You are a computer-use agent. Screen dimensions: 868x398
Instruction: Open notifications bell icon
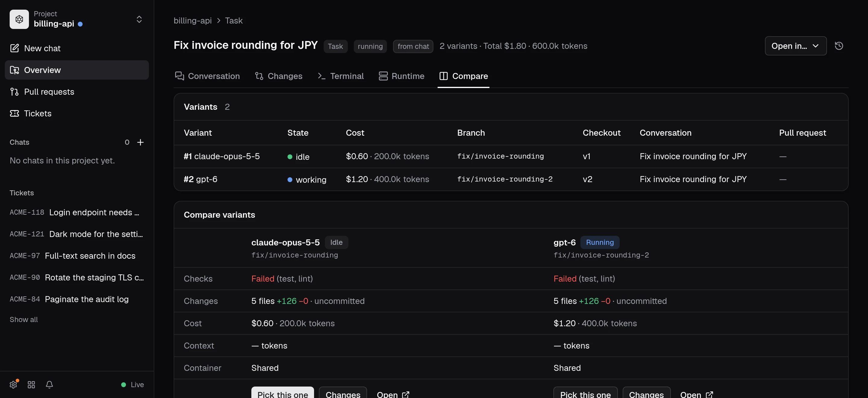click(49, 384)
